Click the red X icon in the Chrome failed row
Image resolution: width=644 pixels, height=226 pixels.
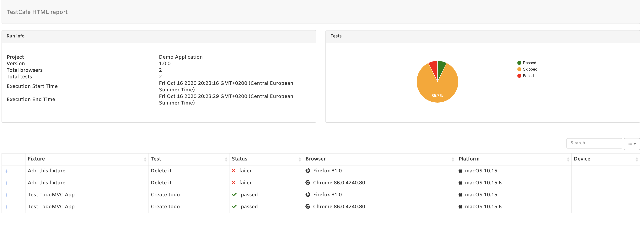pos(233,183)
